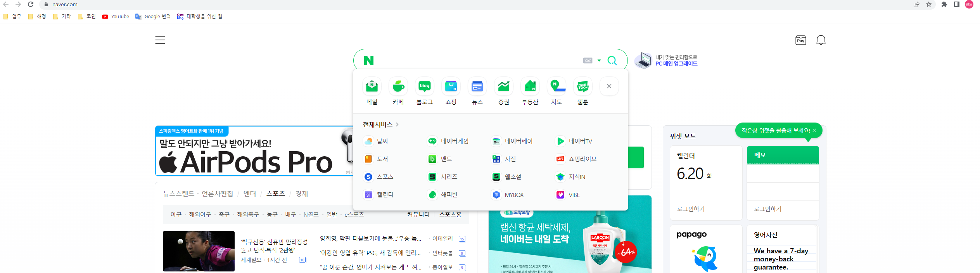980x273 pixels.
Task: Click the 사전 dictionary service icon
Action: (496, 159)
